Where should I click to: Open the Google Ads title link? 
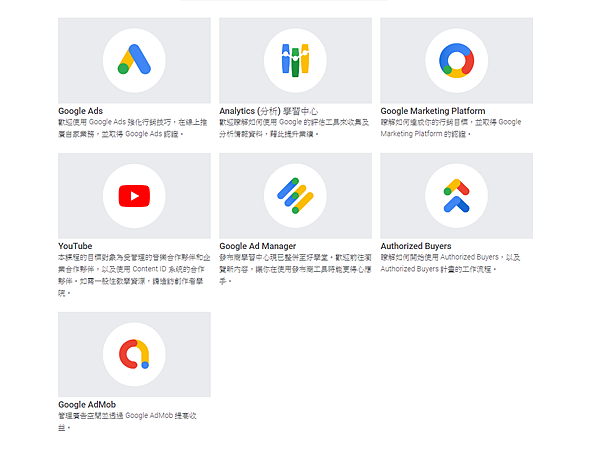click(x=80, y=111)
